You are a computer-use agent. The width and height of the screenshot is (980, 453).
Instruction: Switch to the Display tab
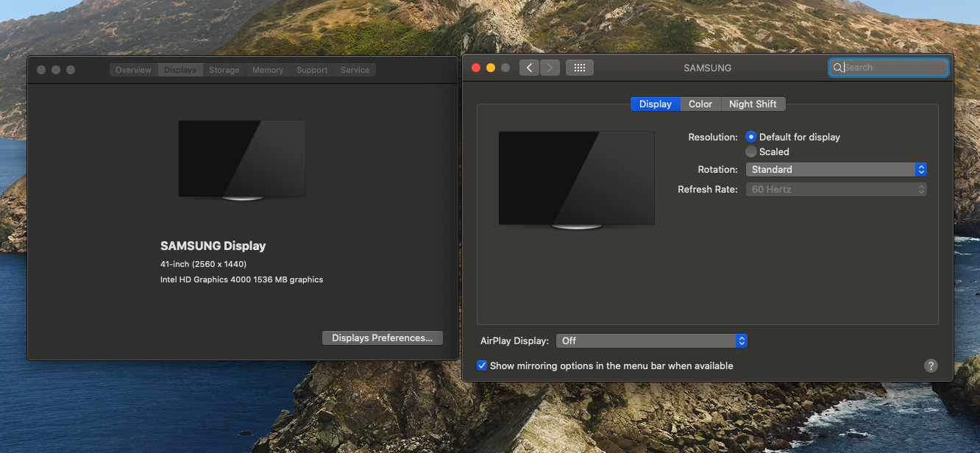tap(656, 104)
